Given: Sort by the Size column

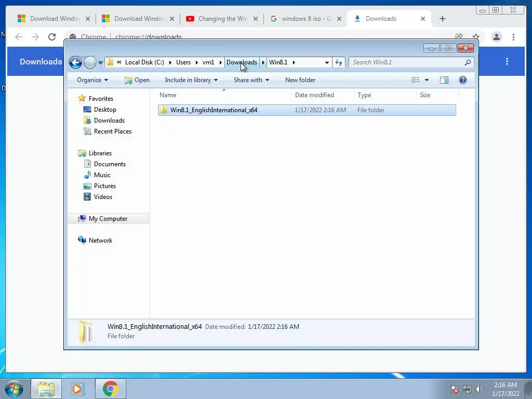Looking at the screenshot, I should [x=437, y=95].
